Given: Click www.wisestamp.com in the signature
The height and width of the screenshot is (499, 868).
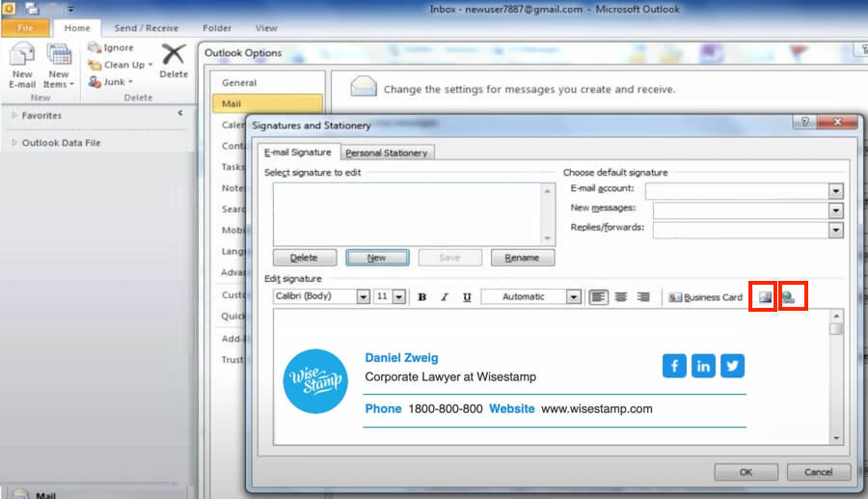Looking at the screenshot, I should pos(597,408).
